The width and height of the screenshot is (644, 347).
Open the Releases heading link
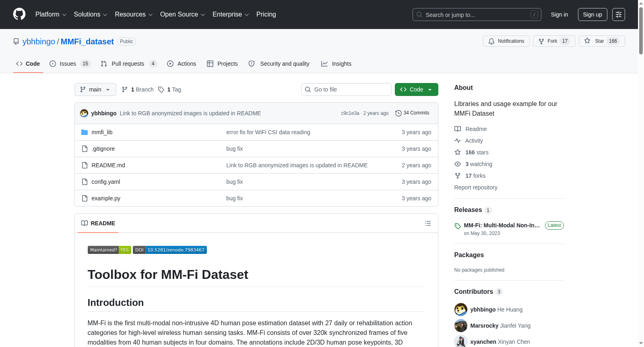click(x=473, y=210)
